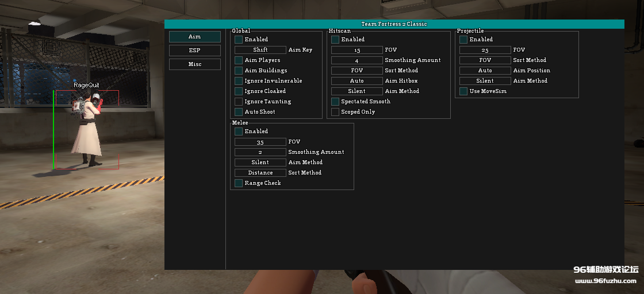Toggle the Melee Range Check checkbox
This screenshot has height=294, width=644.
tap(239, 183)
